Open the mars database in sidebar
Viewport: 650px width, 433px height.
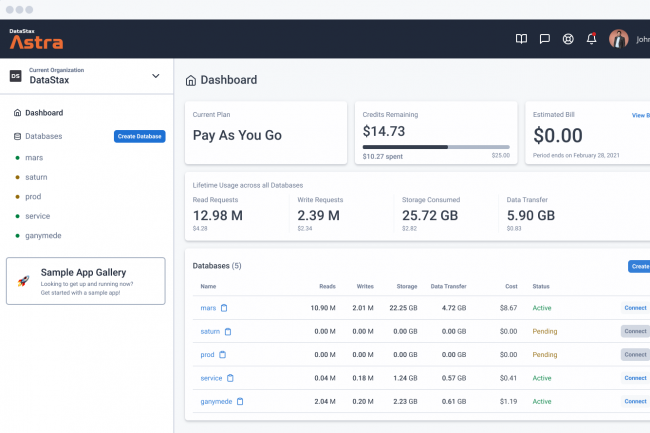pyautogui.click(x=34, y=157)
